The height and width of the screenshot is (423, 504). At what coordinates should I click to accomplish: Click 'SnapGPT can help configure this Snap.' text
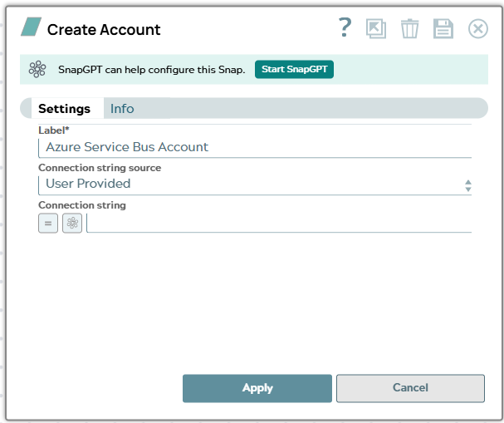(x=152, y=70)
